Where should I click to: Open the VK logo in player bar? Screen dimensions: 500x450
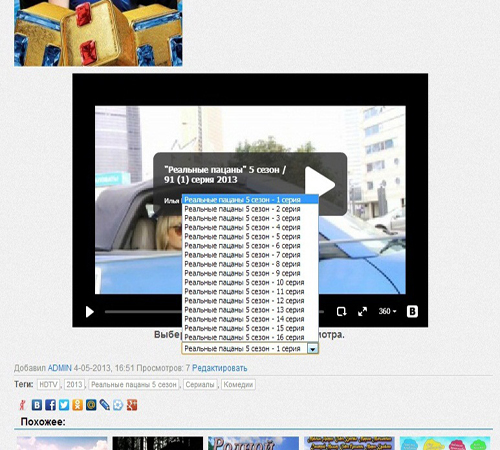click(412, 312)
